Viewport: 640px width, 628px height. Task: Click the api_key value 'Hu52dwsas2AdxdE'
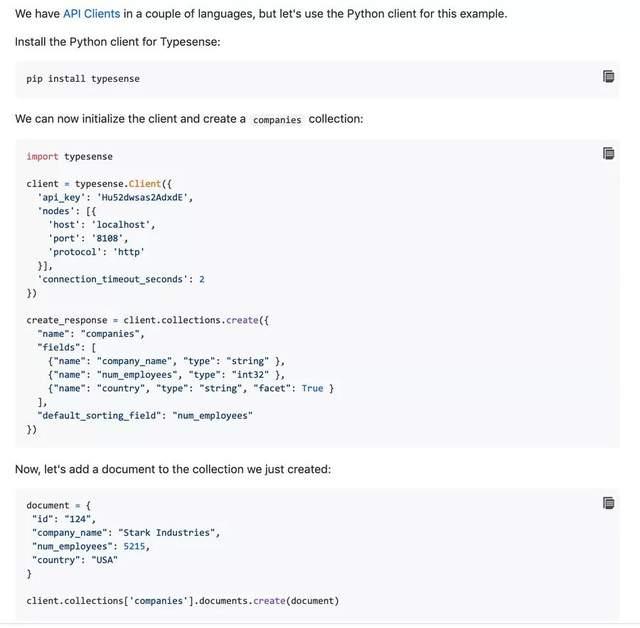pyautogui.click(x=142, y=197)
